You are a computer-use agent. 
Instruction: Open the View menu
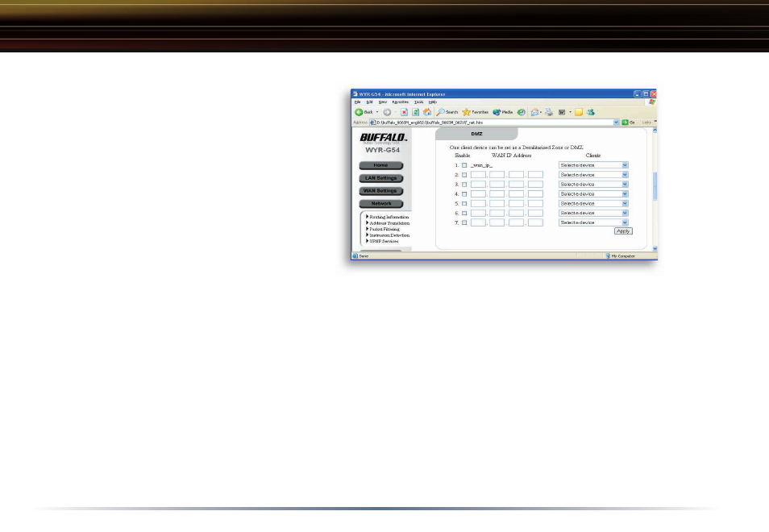pos(383,102)
